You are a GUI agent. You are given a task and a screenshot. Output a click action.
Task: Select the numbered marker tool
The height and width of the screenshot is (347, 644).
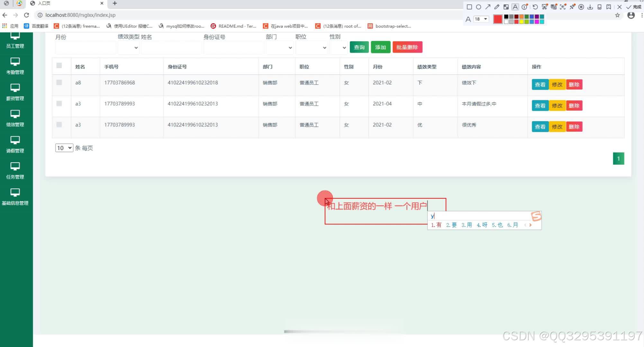524,7
